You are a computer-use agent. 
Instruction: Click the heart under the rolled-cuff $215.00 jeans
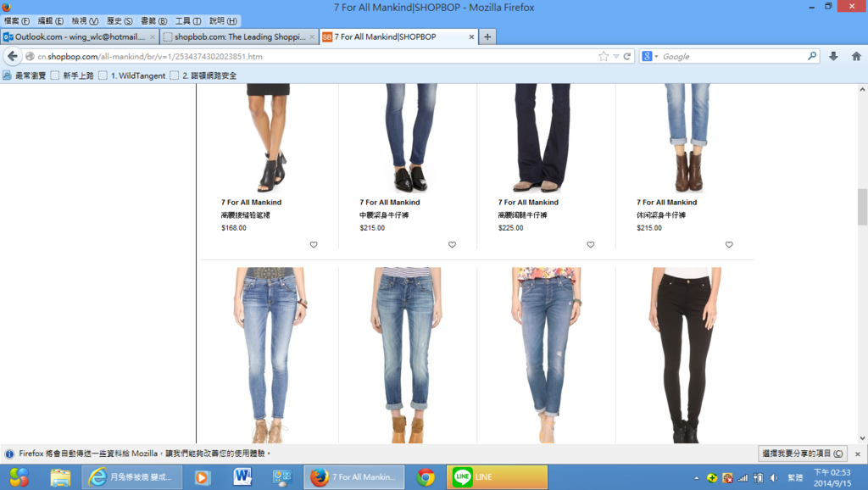click(729, 245)
